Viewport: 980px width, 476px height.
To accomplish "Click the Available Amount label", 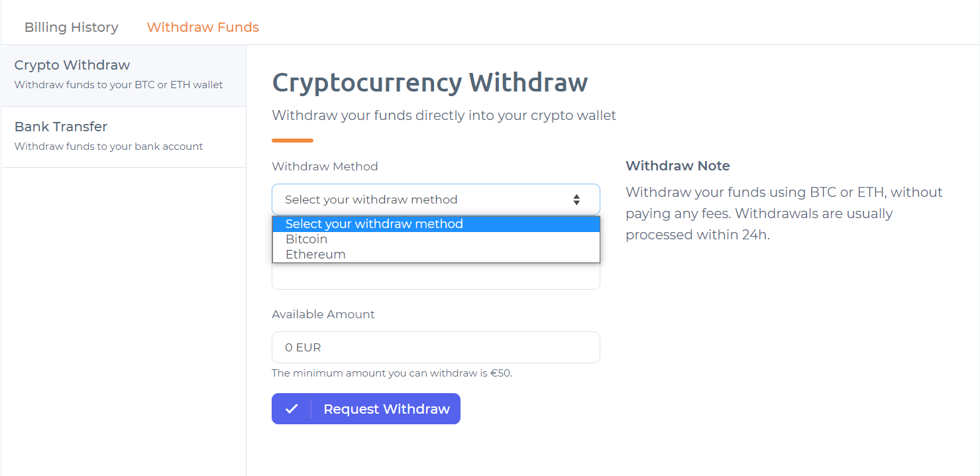I will 323,314.
